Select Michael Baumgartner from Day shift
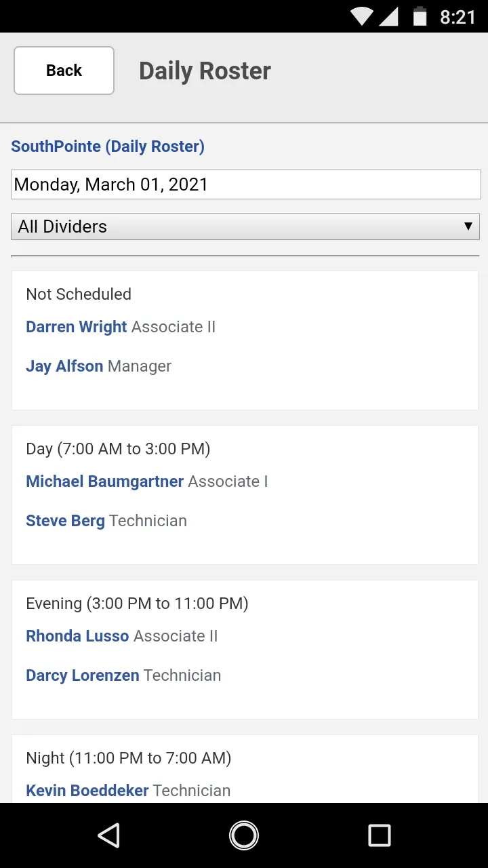The height and width of the screenshot is (868, 488). pos(104,481)
